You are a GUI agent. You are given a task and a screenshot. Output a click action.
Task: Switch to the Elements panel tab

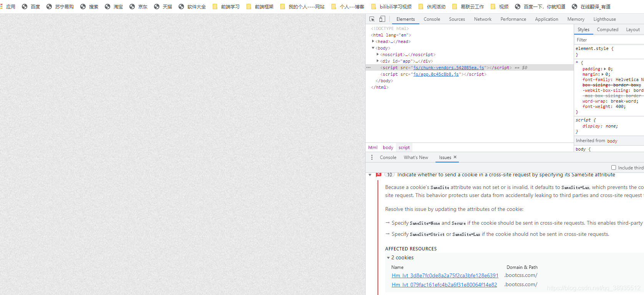[406, 19]
